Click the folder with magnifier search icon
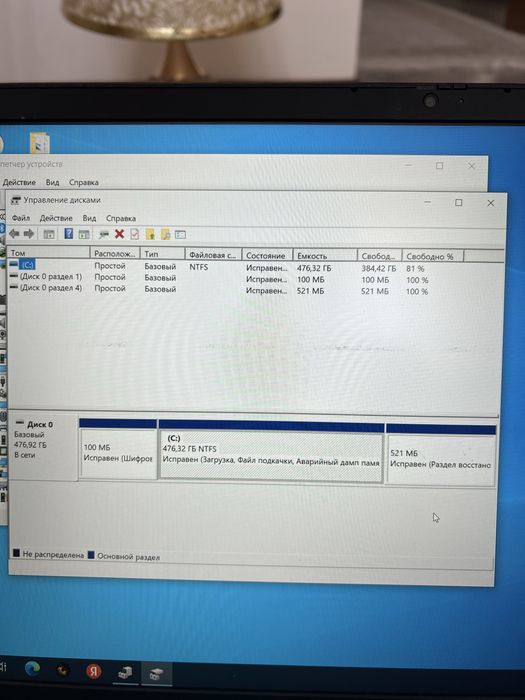Screen dimensions: 525x700 (x=165, y=234)
